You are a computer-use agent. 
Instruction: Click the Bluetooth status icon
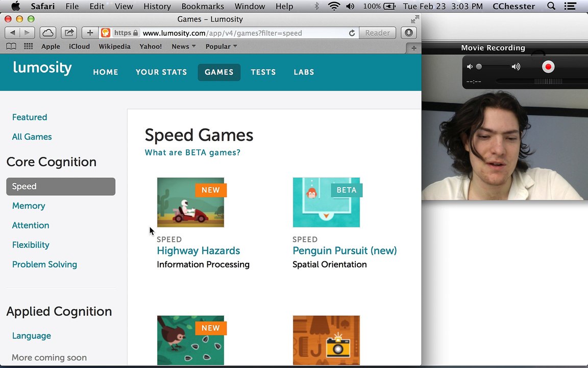317,6
